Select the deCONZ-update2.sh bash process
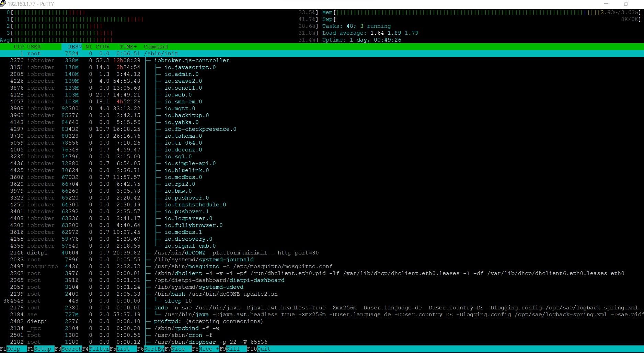644x353 pixels. point(322,294)
